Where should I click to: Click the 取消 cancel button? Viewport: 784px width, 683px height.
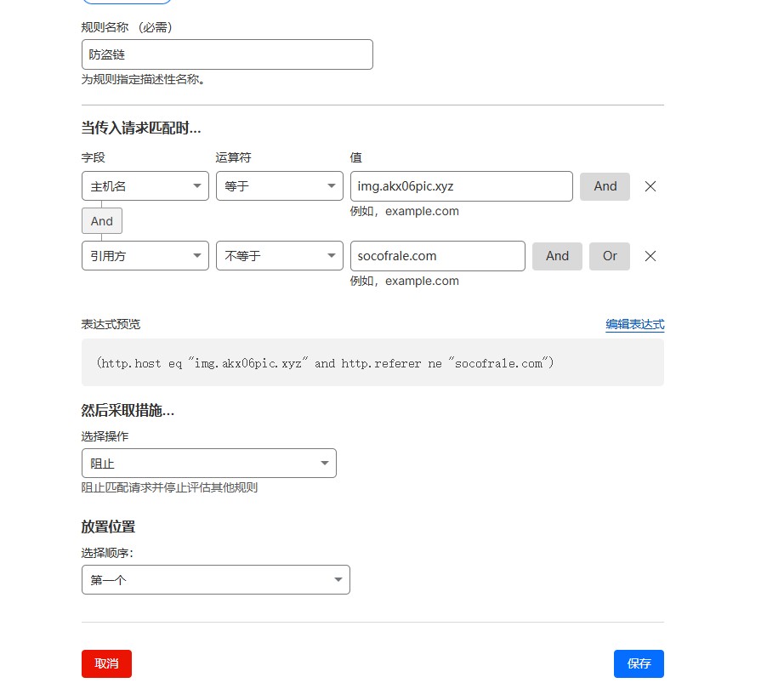point(106,663)
